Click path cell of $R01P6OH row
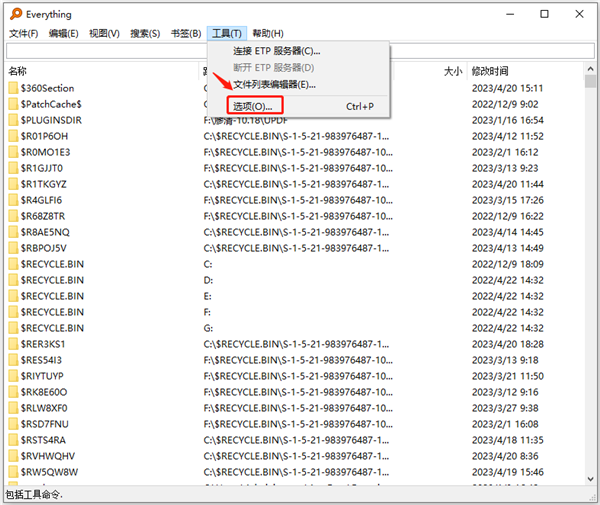This screenshot has width=600, height=505. (296, 137)
